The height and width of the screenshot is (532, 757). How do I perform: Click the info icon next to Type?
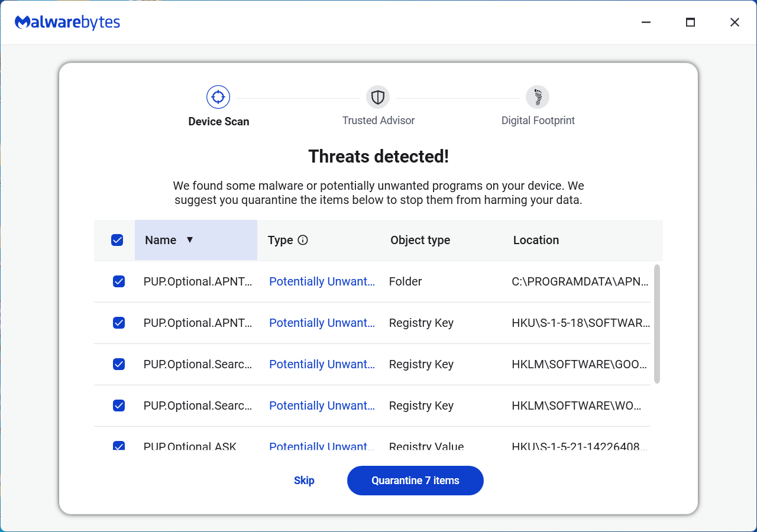point(303,240)
